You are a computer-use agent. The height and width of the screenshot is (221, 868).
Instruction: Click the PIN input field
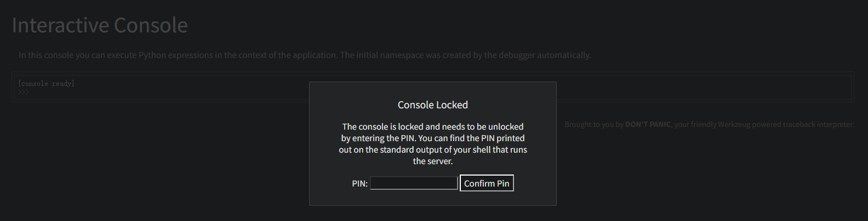[x=414, y=183]
